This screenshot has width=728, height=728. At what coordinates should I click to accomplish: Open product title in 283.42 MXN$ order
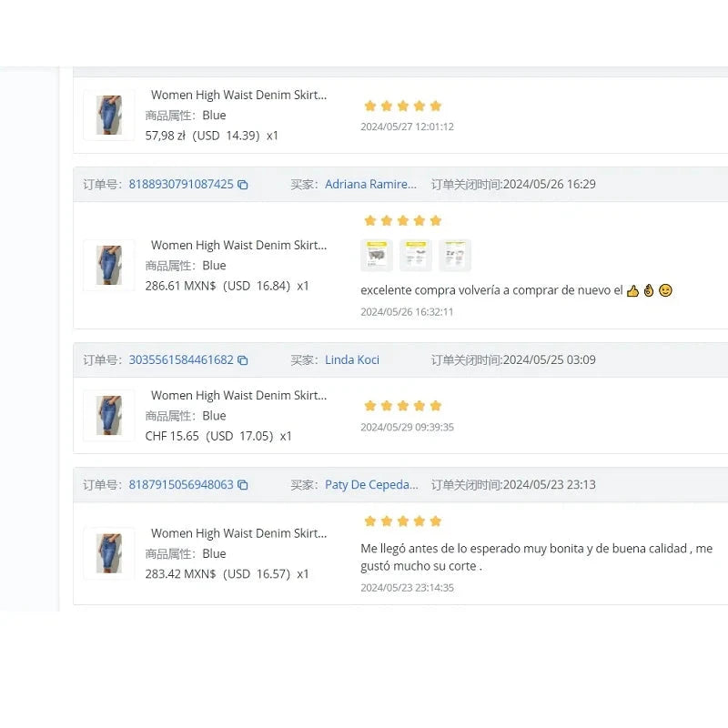click(238, 533)
